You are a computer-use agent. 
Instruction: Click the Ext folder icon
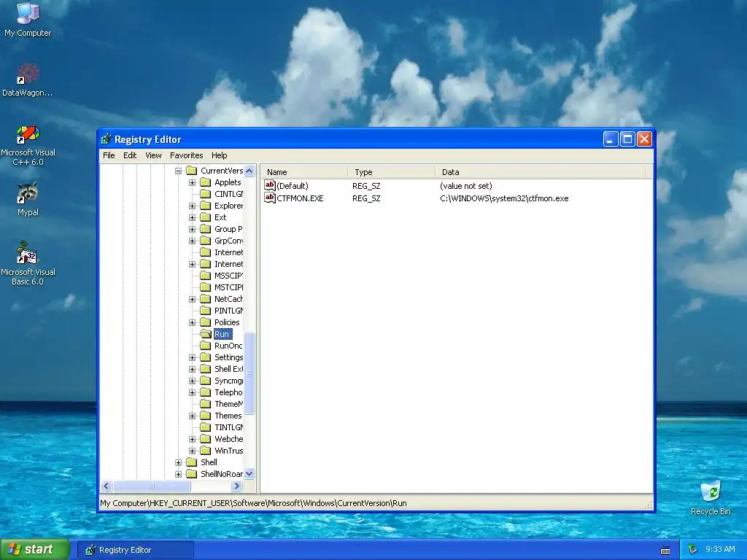tap(205, 217)
